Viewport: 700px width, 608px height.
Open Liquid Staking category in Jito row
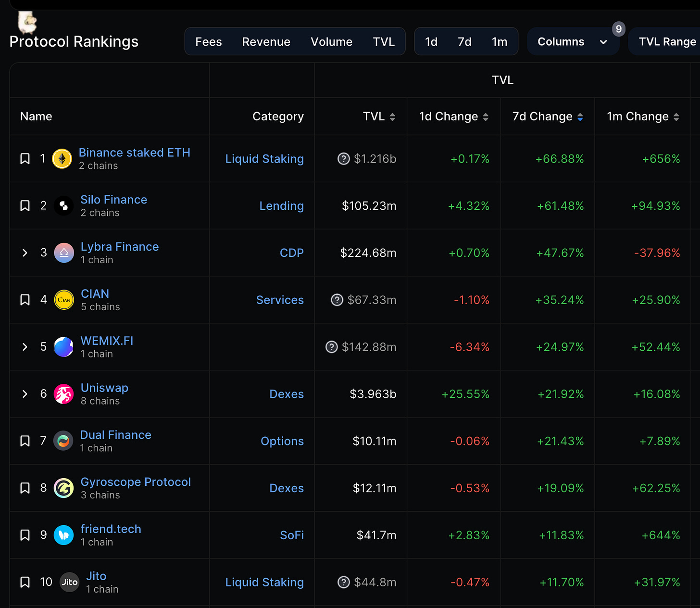pyautogui.click(x=264, y=582)
